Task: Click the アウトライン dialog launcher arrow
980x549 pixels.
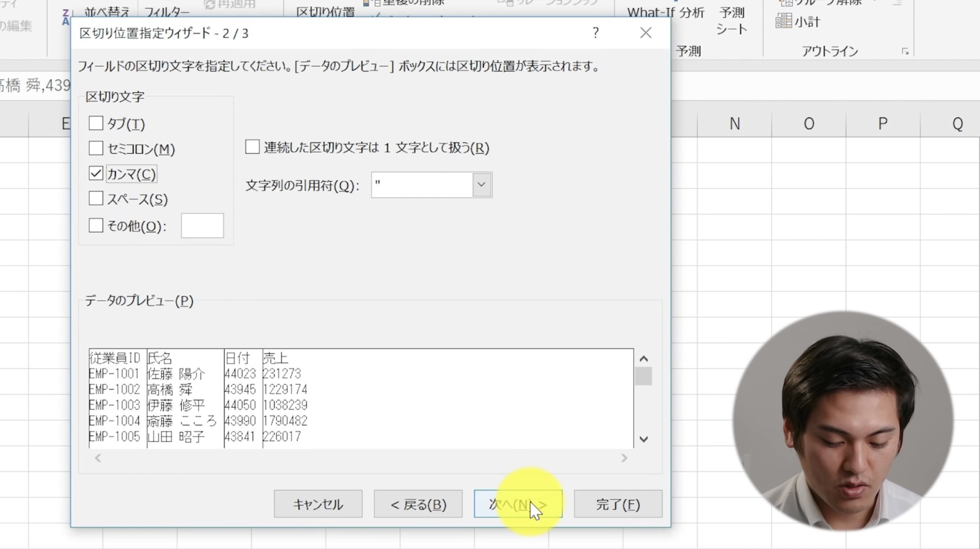Action: tap(905, 51)
